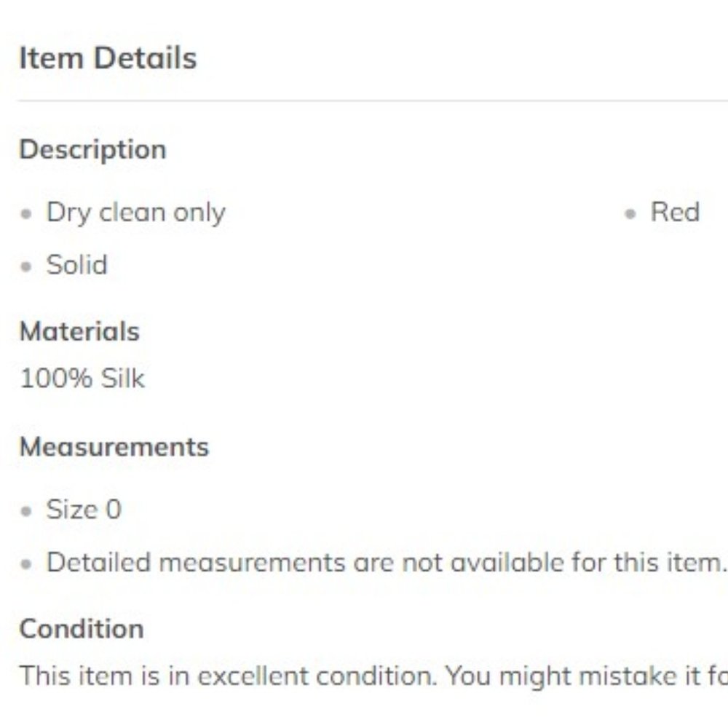Click bullet beside Dry clean only
The width and height of the screenshot is (728, 728).
pos(26,214)
